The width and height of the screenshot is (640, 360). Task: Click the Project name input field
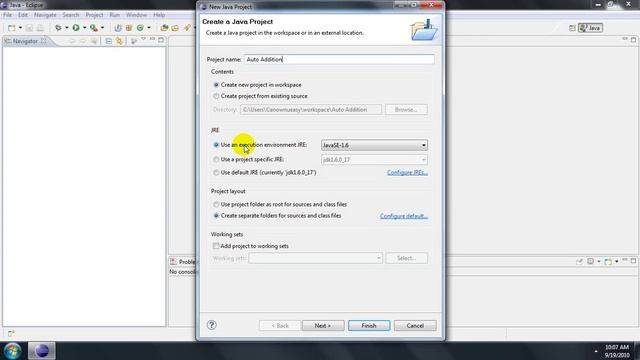(339, 60)
